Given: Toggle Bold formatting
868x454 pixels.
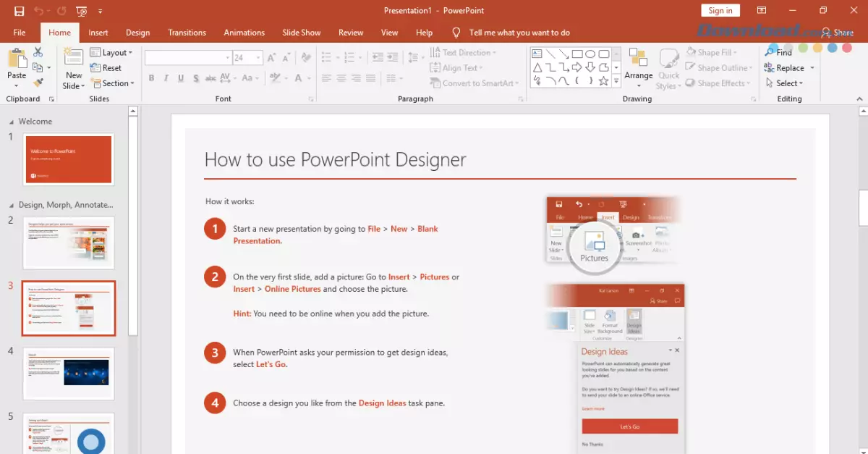Looking at the screenshot, I should click(151, 78).
